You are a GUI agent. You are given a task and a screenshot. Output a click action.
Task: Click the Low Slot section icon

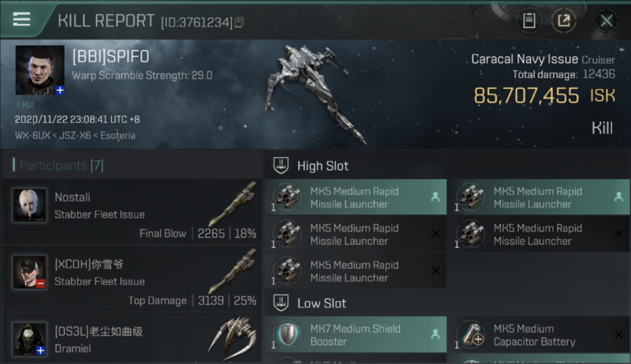pyautogui.click(x=281, y=304)
